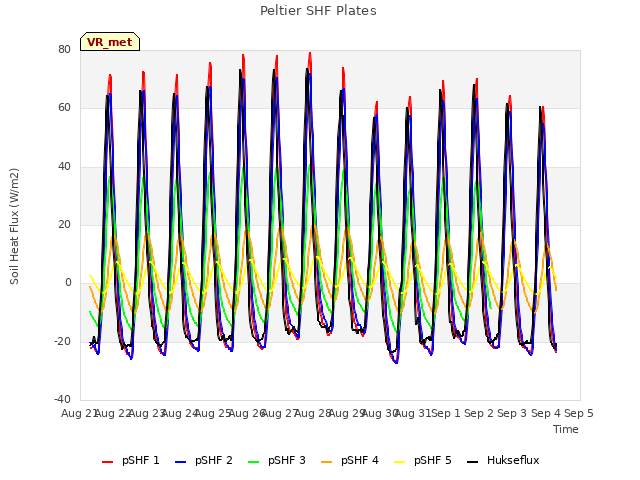Click the green pSHF 3 legend swatch

(253, 462)
